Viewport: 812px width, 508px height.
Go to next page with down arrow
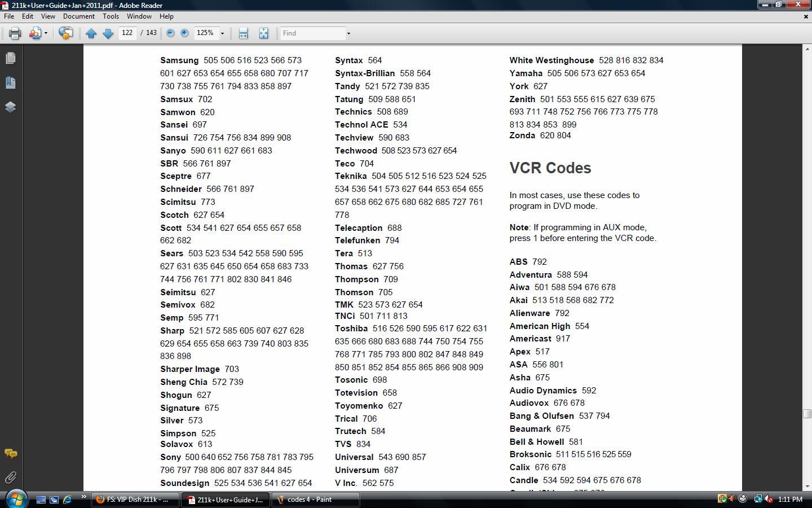[108, 33]
